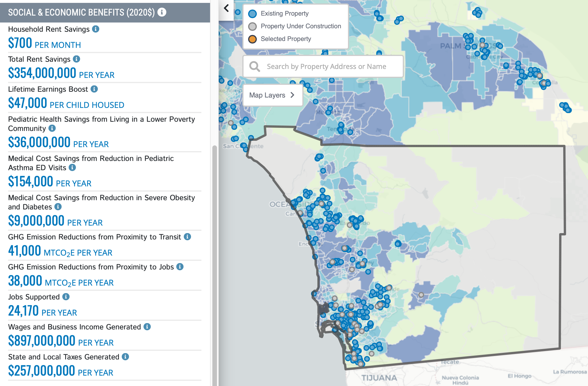Show Lifetime Earnings Boost info tooltip
The height and width of the screenshot is (386, 588).
coord(94,89)
